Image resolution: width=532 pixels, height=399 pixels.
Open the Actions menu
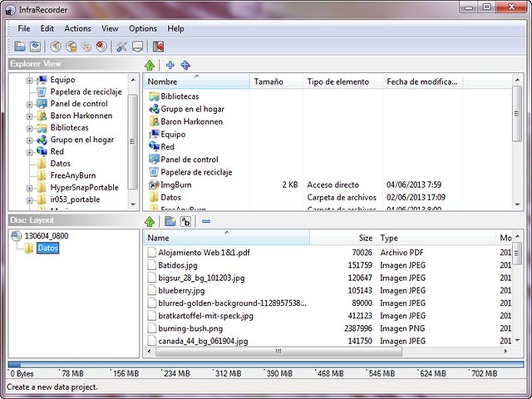tap(77, 29)
